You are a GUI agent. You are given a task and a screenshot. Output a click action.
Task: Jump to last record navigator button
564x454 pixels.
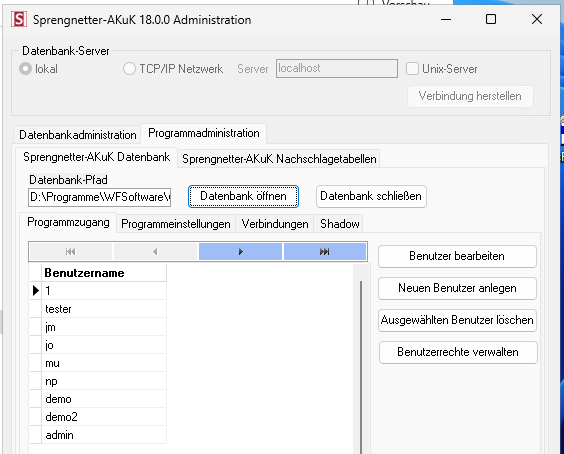325,251
